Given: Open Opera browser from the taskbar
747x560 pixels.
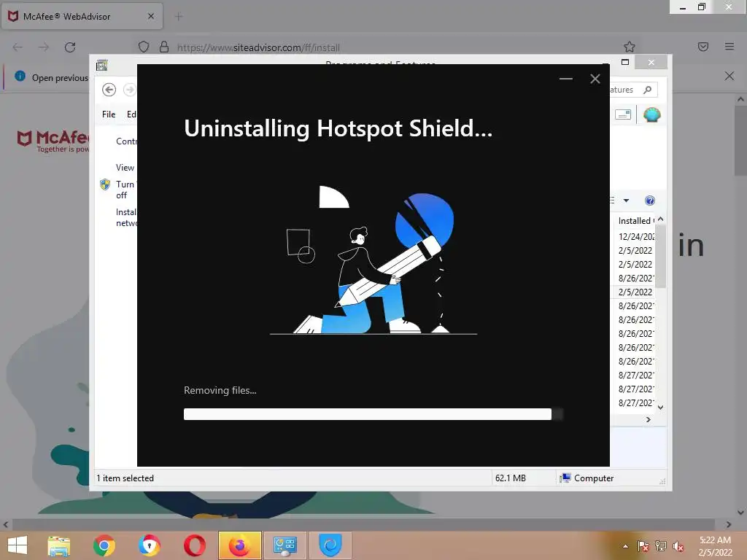Looking at the screenshot, I should click(x=194, y=545).
